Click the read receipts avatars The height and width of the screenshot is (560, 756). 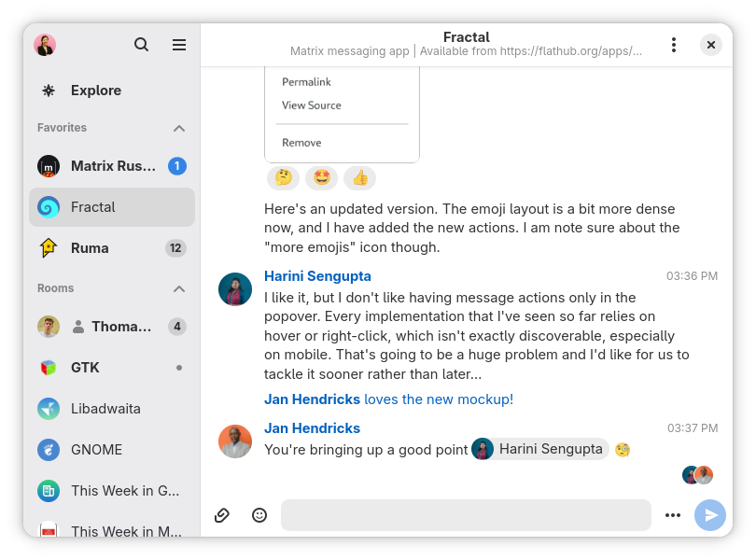pos(697,475)
